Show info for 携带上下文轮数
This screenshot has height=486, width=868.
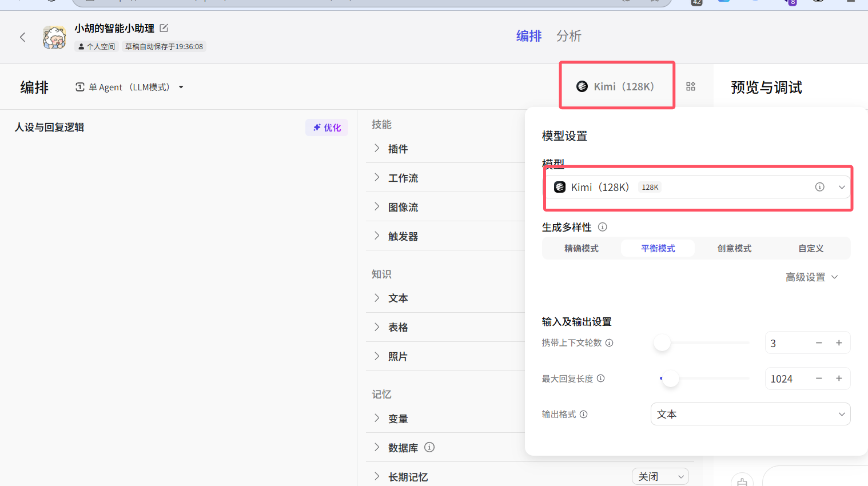[610, 343]
